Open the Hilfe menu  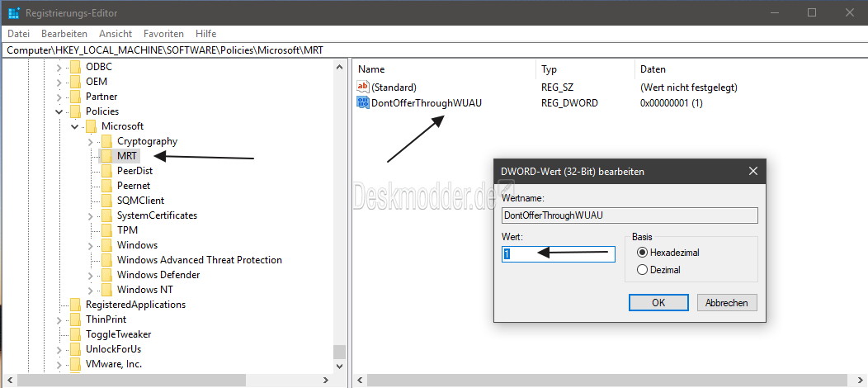206,34
